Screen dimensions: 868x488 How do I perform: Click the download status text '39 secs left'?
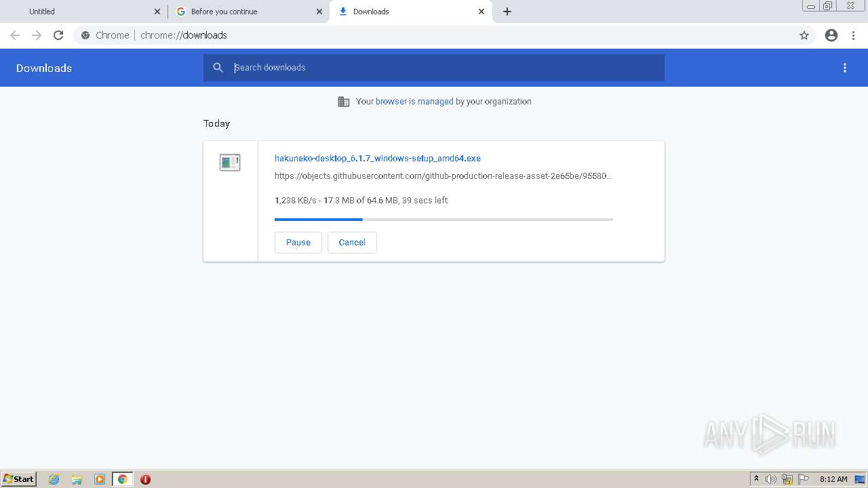pyautogui.click(x=425, y=201)
